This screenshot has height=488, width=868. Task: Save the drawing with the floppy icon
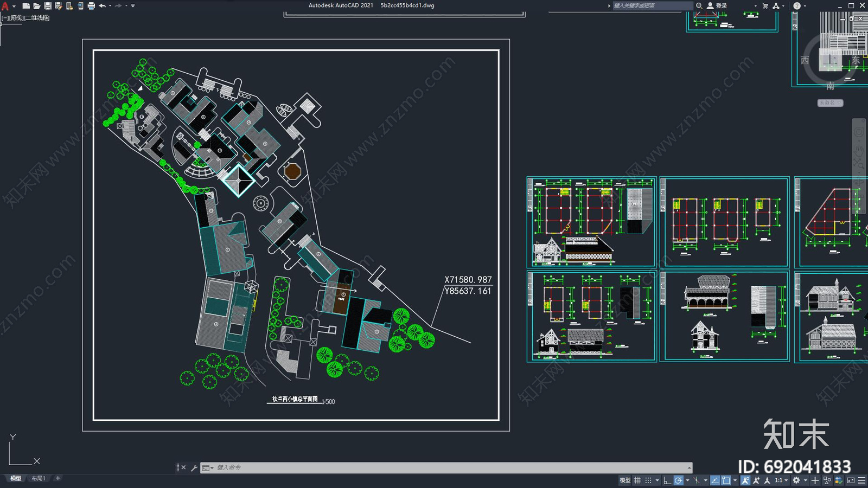pos(48,6)
